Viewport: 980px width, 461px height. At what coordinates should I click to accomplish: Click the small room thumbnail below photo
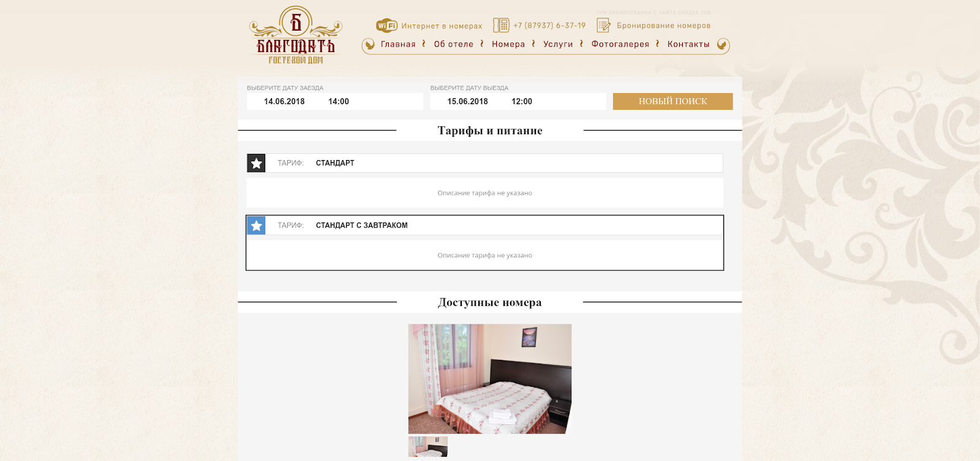point(428,446)
